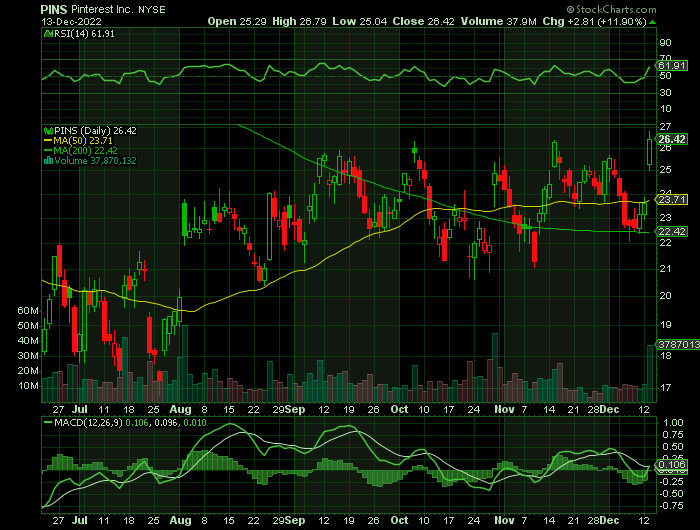Click the Chg +2.81 (+11.90%) value
This screenshot has height=530, width=700.
[x=594, y=21]
